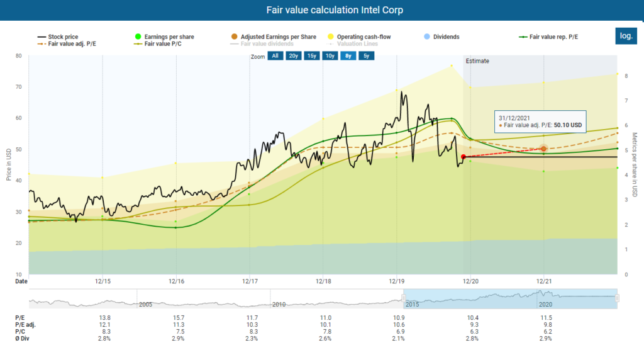Click the Metrics per share in USD axis title
Screen dimensions: 644x345
tap(635, 164)
